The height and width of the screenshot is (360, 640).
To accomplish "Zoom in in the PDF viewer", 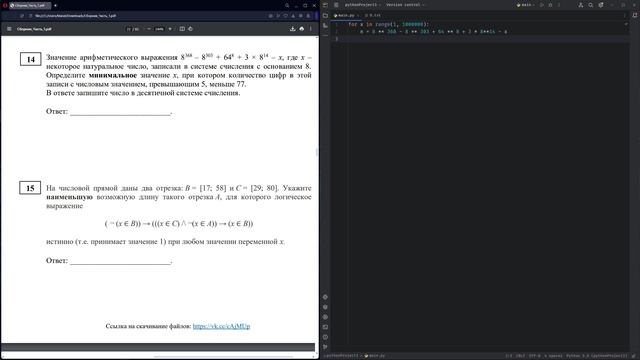I will coord(170,29).
